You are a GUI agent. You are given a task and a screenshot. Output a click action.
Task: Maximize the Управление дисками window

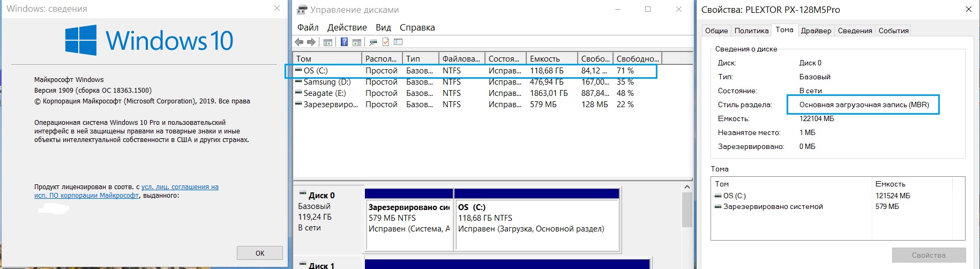point(648,9)
